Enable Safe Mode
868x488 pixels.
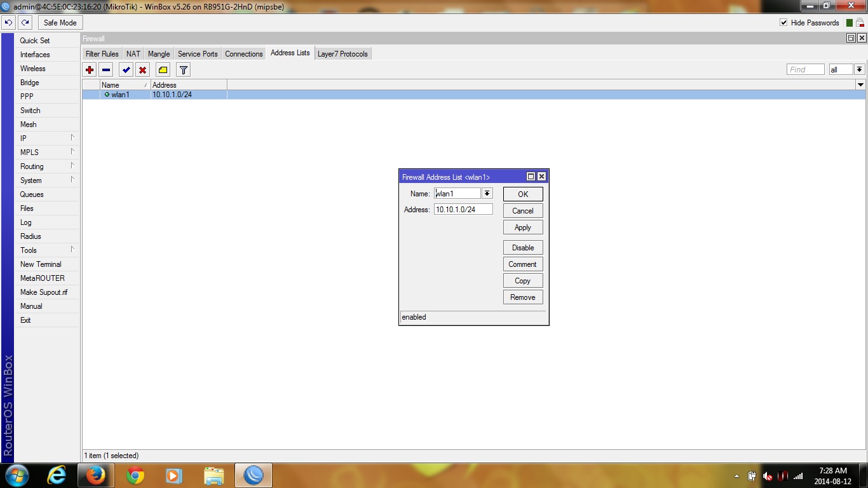click(x=60, y=22)
